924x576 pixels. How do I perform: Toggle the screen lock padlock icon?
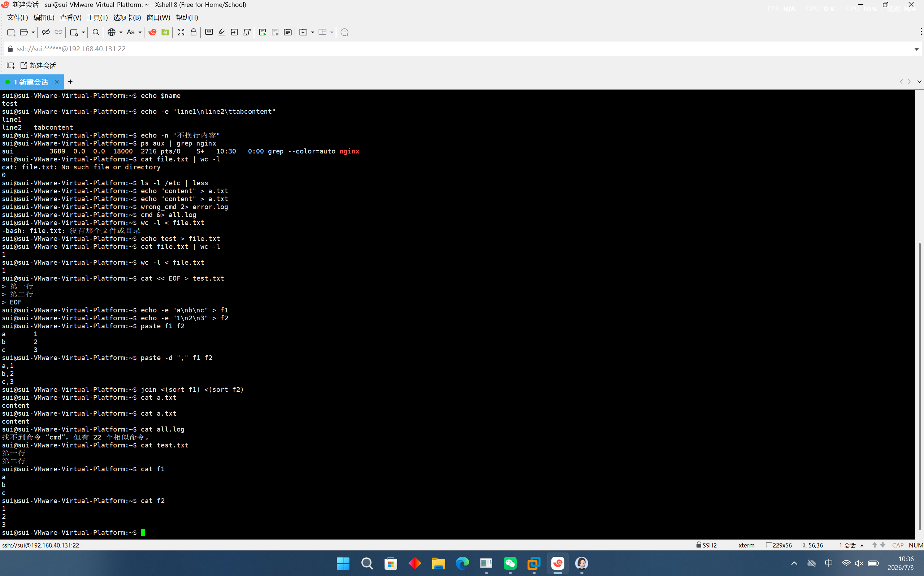click(194, 33)
